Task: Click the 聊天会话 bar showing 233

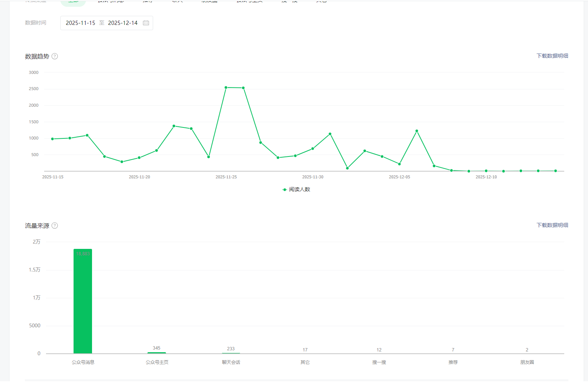Action: 231,353
